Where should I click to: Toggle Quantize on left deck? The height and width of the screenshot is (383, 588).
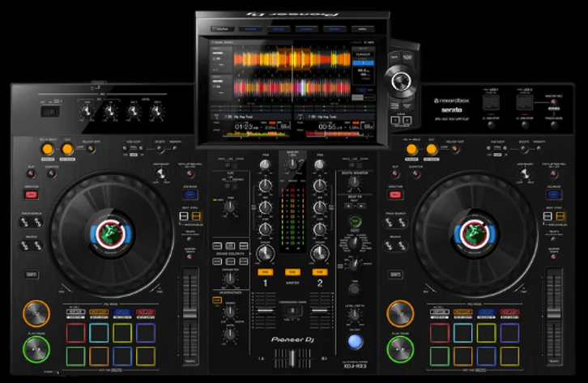52,174
